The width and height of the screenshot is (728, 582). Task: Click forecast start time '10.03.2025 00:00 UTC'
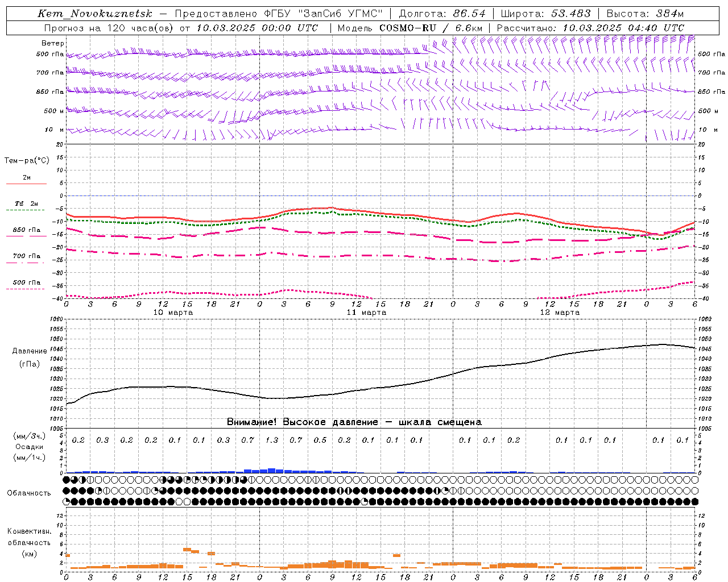point(257,28)
